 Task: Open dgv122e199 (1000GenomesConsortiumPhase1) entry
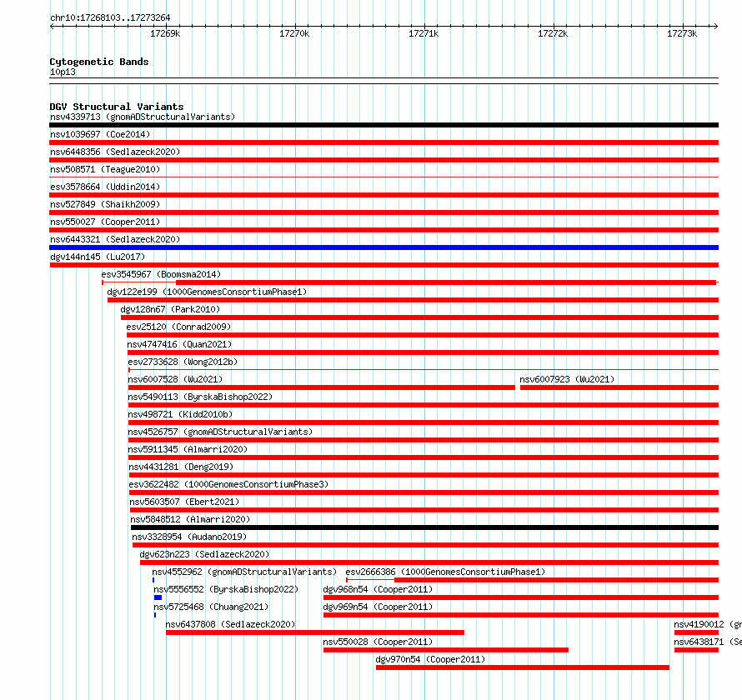pos(207,292)
